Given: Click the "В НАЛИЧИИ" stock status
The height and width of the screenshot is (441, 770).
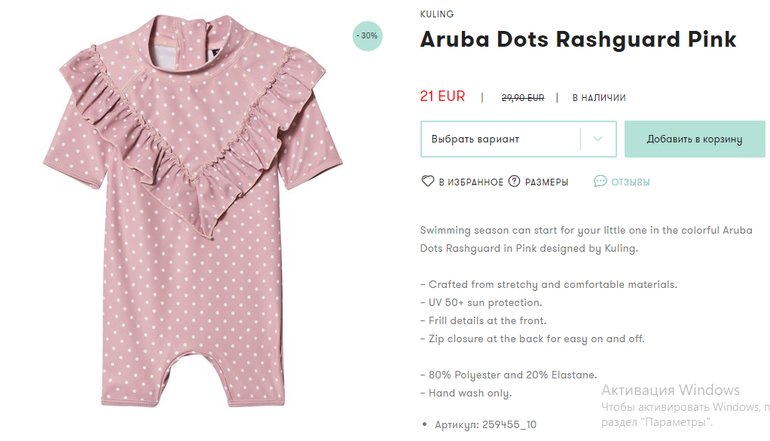Looking at the screenshot, I should click(x=599, y=98).
